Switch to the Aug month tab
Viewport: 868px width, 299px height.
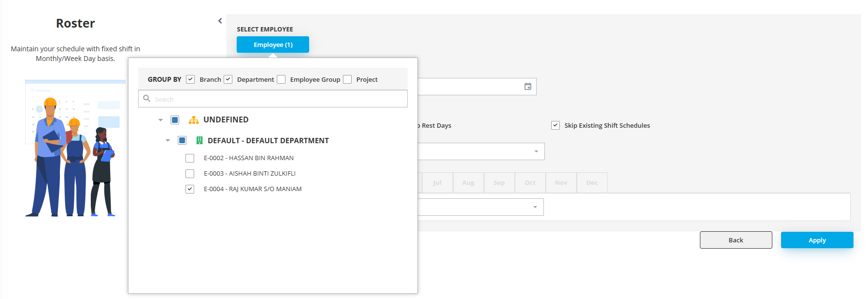point(468,183)
